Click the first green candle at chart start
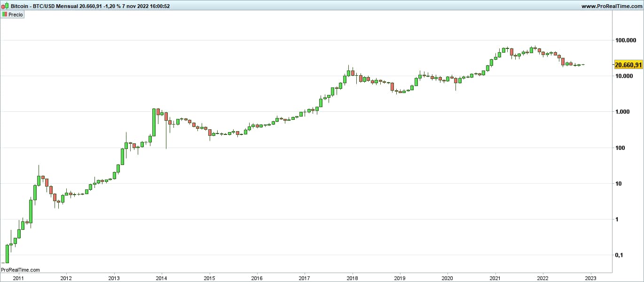Screen dimensions: 644x282 click(x=7, y=253)
